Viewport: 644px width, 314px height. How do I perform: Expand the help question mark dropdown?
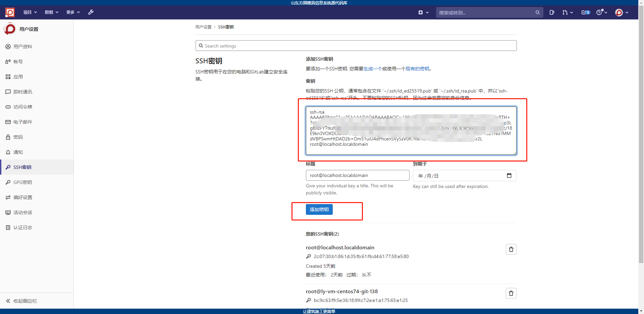click(x=601, y=12)
